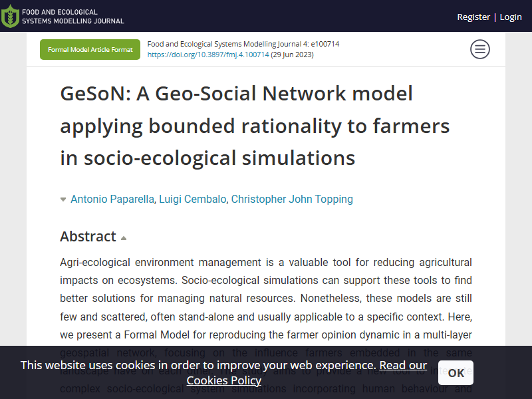This screenshot has width=532, height=399.
Task: Open the Register link
Action: point(473,17)
